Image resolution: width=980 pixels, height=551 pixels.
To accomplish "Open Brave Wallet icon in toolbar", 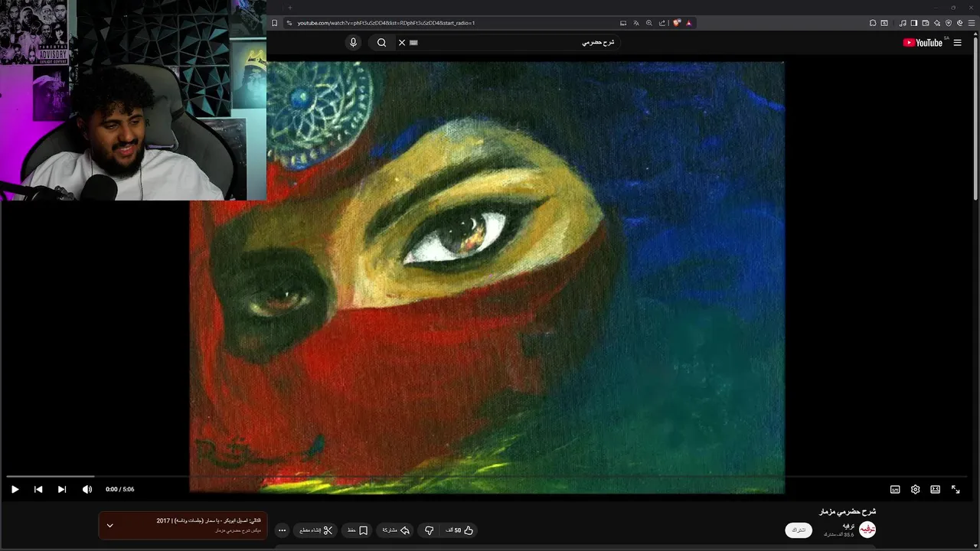I will point(926,23).
